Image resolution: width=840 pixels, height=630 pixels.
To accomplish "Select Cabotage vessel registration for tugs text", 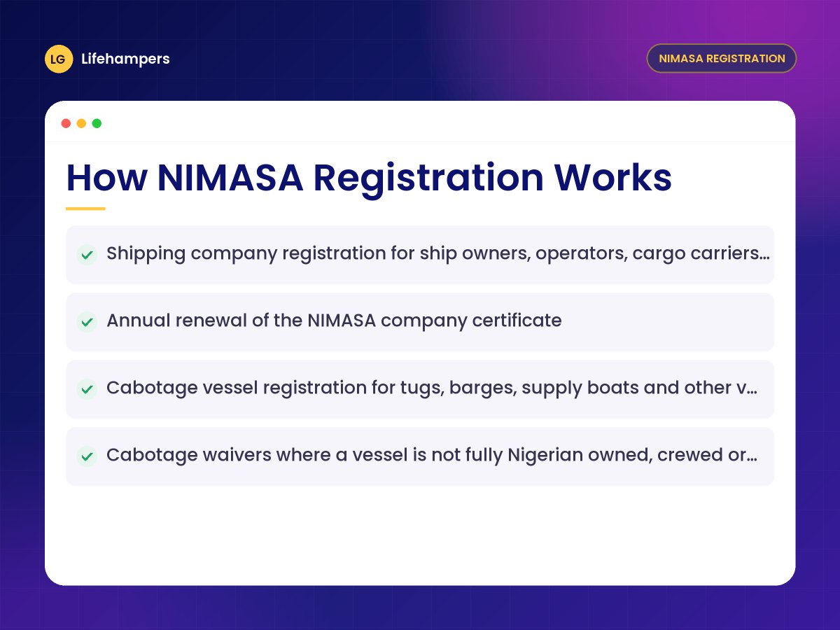I will click(432, 388).
